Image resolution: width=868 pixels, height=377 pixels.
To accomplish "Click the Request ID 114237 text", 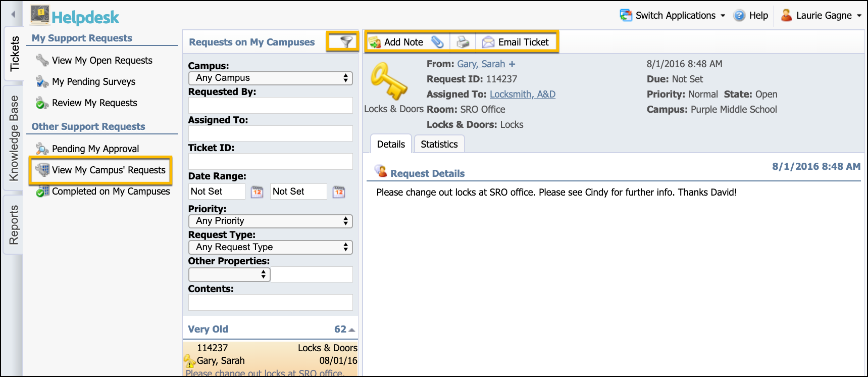I will (x=472, y=79).
